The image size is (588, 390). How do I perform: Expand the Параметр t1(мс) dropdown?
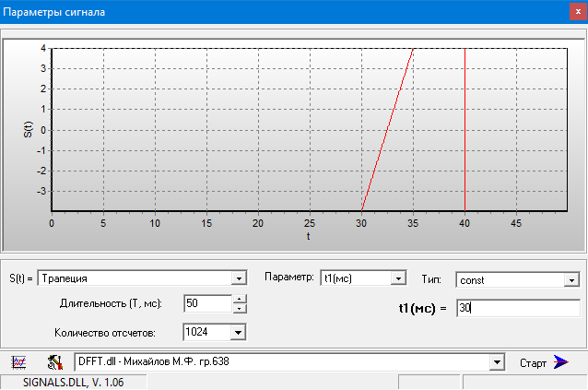tap(398, 278)
